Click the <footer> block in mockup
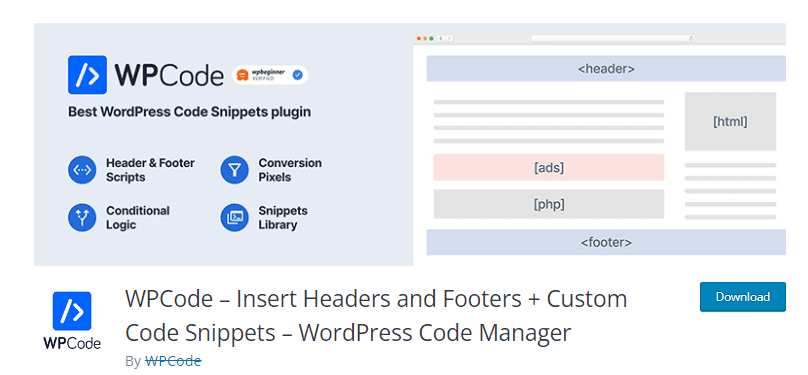 point(606,242)
